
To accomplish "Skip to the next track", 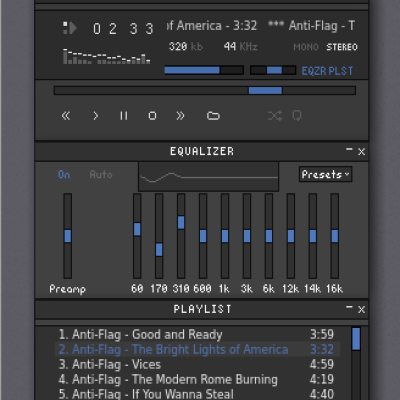I will [x=180, y=116].
